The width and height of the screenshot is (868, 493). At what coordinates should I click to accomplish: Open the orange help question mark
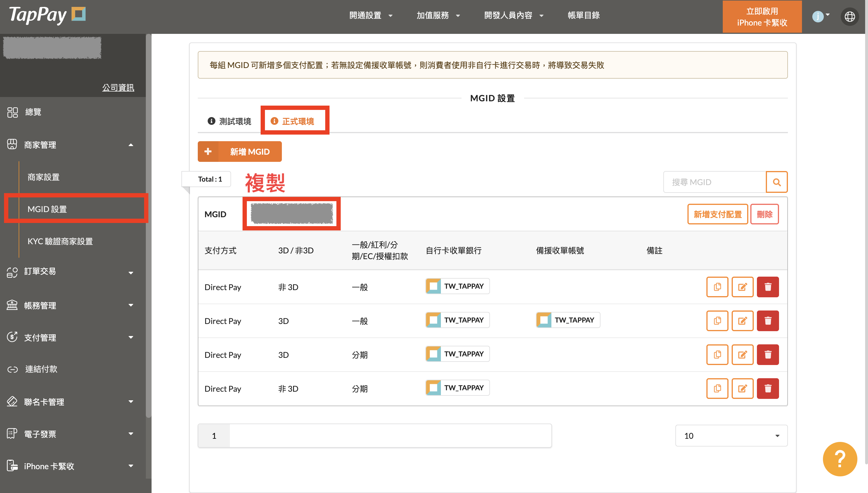pyautogui.click(x=840, y=459)
